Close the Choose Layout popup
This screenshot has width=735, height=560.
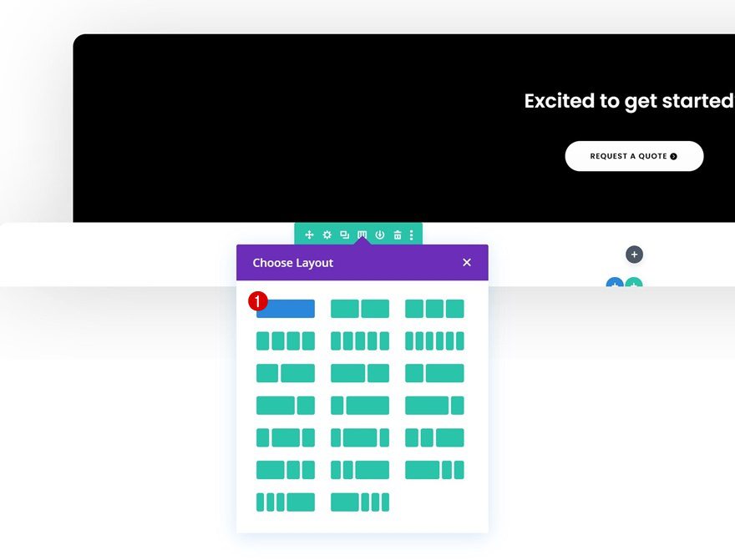[x=467, y=262]
